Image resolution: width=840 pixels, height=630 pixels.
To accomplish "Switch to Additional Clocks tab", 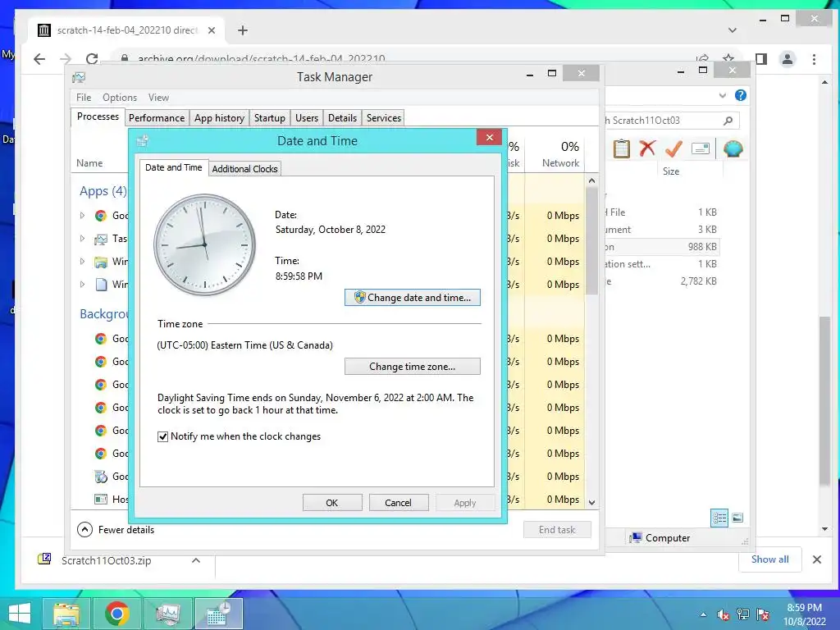I will (x=244, y=169).
